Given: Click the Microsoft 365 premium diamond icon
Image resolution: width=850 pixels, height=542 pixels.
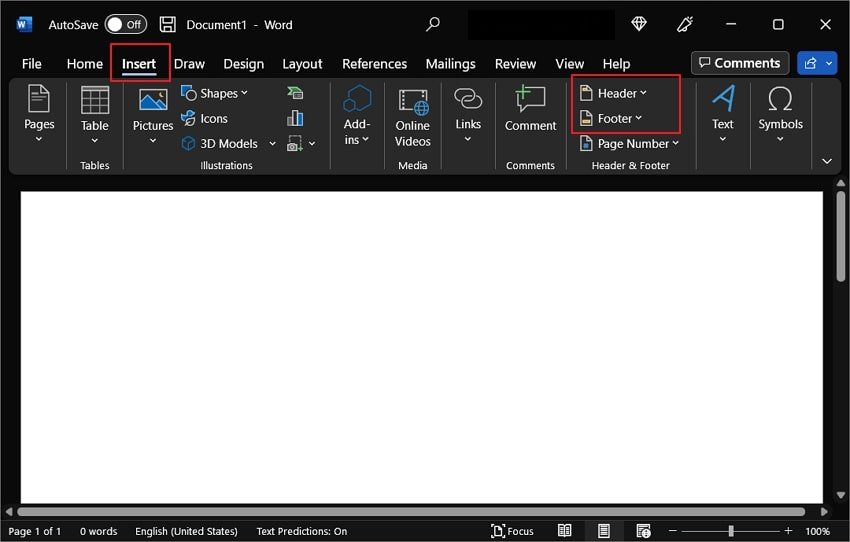Looking at the screenshot, I should [x=639, y=24].
